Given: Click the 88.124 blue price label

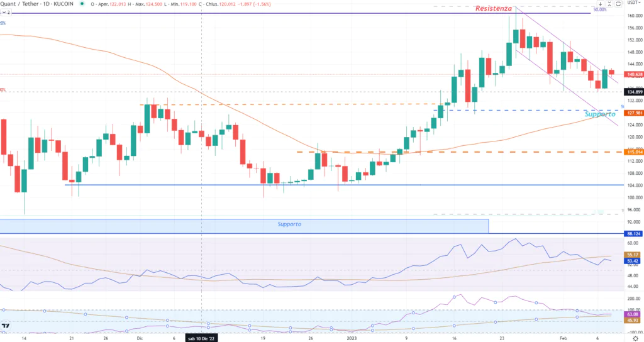Looking at the screenshot, I should point(634,234).
